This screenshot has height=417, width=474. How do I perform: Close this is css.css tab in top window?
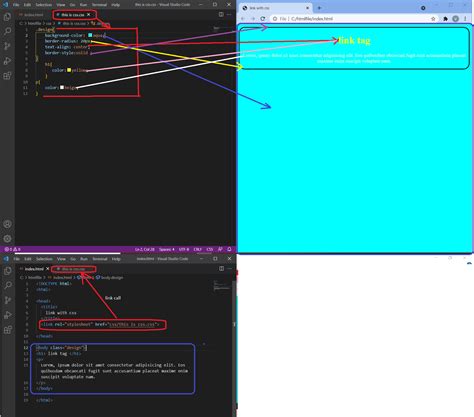[x=88, y=15]
